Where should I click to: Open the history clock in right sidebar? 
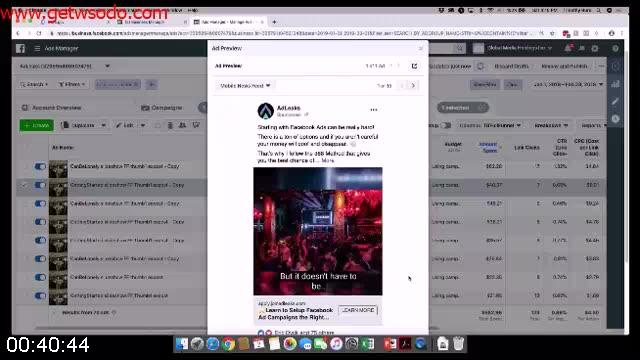tap(615, 119)
